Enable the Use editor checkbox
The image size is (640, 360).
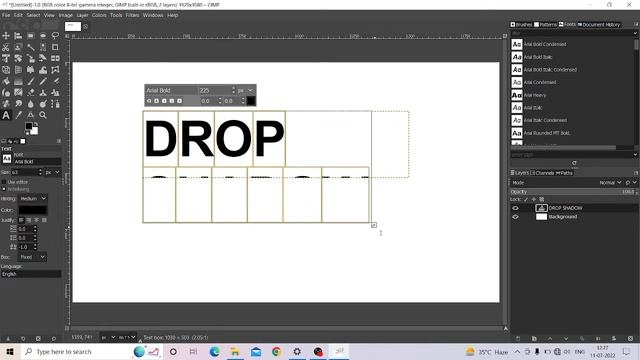pos(4,182)
